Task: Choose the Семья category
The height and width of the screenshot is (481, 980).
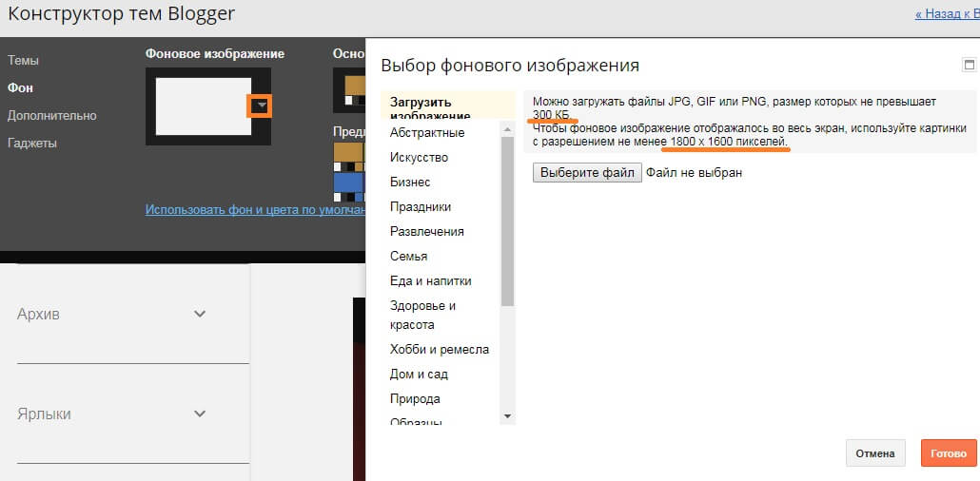Action: (x=409, y=256)
